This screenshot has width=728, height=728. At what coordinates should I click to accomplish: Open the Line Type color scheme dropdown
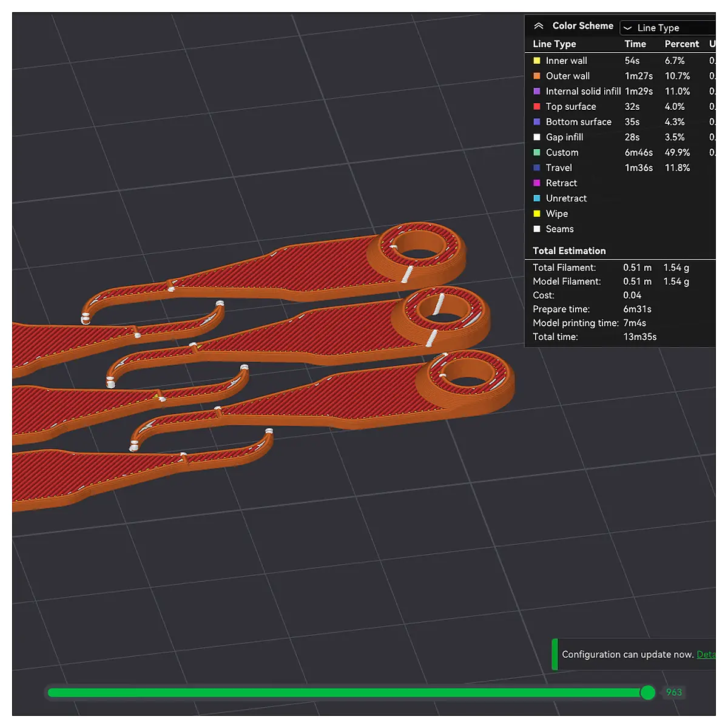tap(668, 28)
